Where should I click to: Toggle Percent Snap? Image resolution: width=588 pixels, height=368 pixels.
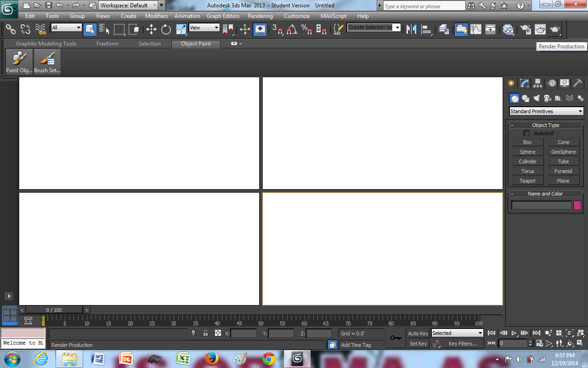point(307,29)
